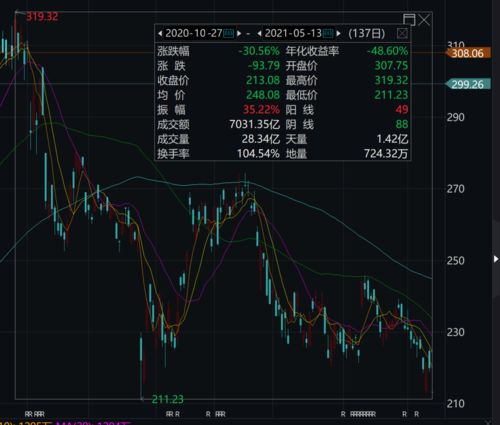
Task: Click the teal 299.26 price tag
Action: pos(468,84)
